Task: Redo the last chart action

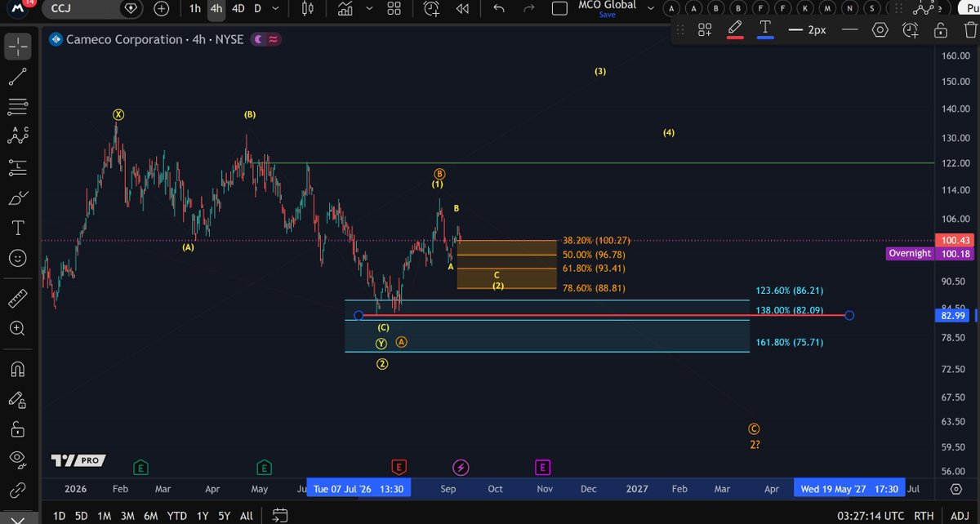Action: click(528, 9)
